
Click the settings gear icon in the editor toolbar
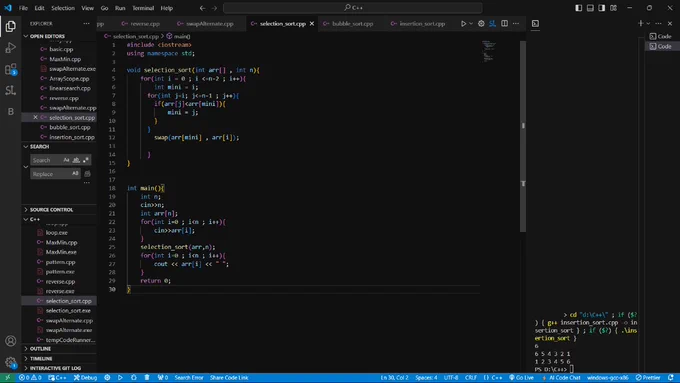481,23
